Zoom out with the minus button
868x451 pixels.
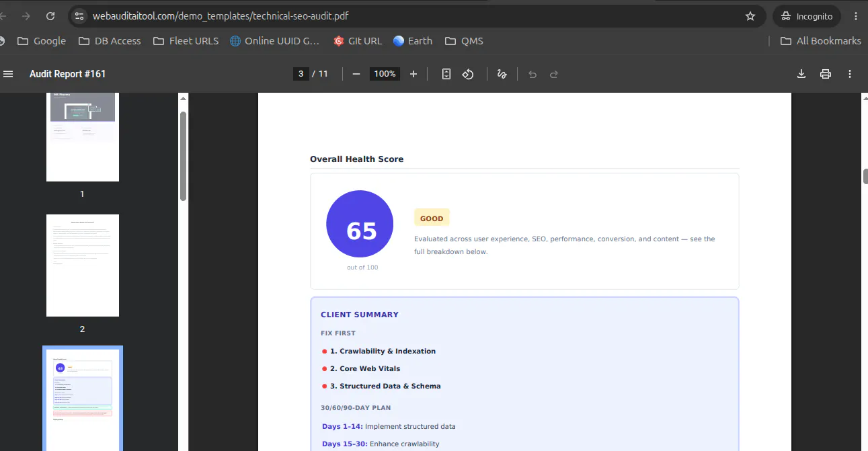(356, 74)
